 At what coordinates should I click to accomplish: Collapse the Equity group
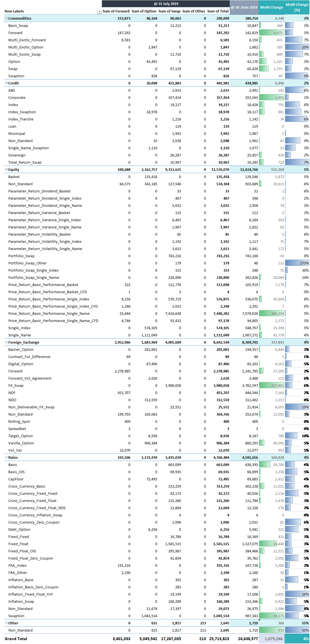point(6,169)
